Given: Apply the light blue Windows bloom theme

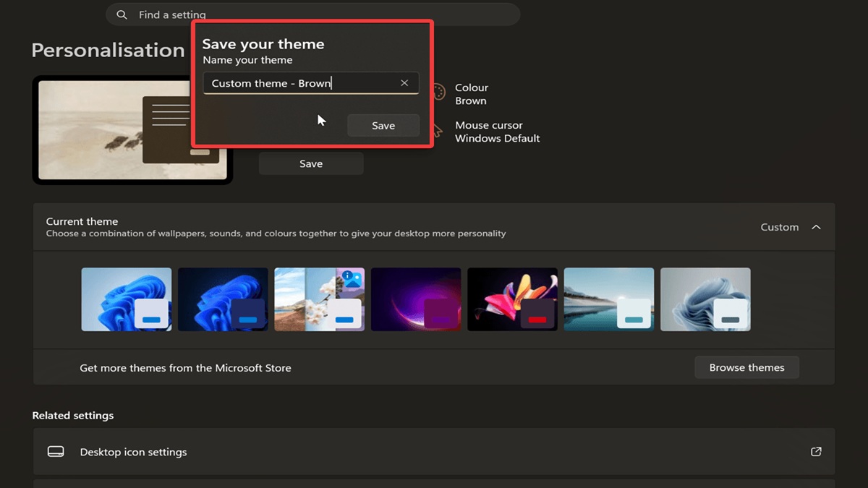Looking at the screenshot, I should pos(127,299).
